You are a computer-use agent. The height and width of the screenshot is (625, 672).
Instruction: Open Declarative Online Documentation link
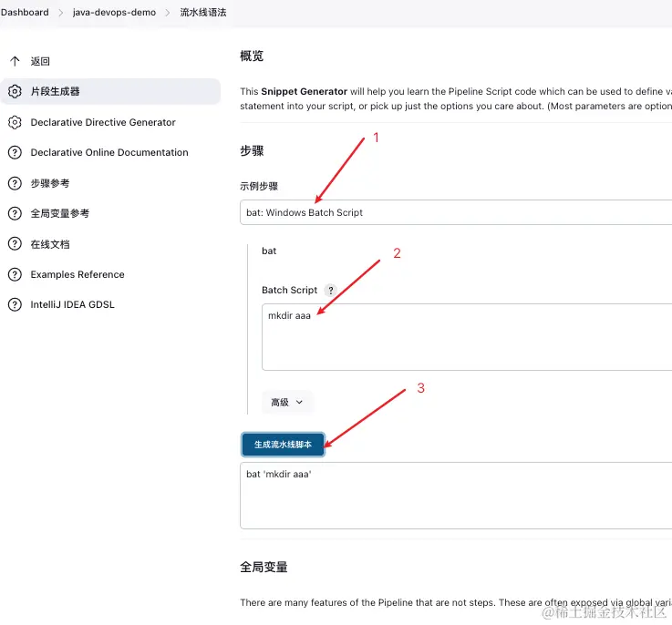110,152
